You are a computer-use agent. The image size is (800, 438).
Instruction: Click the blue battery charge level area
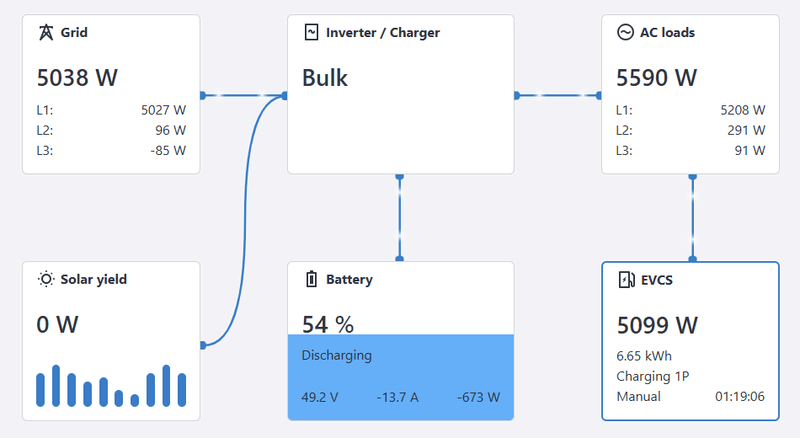(400, 376)
